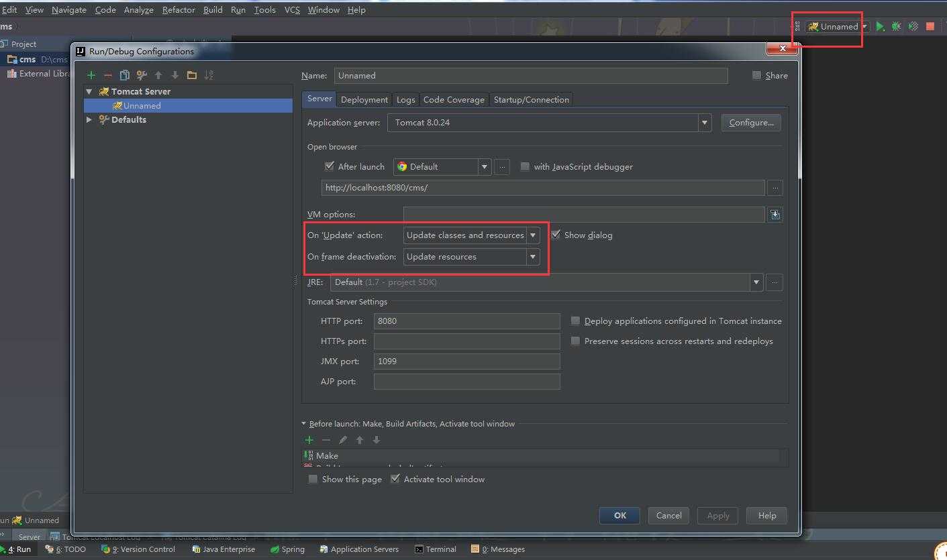Toggle Show dialog checkbox
947x560 pixels.
[x=556, y=235]
